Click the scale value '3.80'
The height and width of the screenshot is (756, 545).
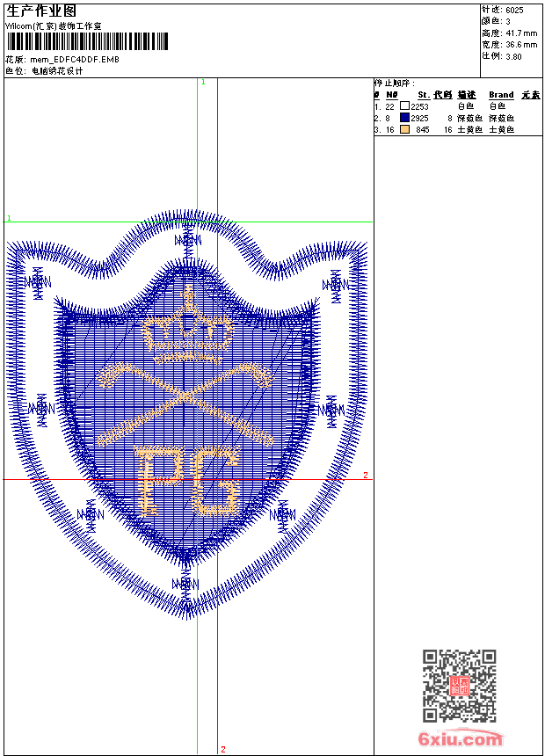[513, 56]
